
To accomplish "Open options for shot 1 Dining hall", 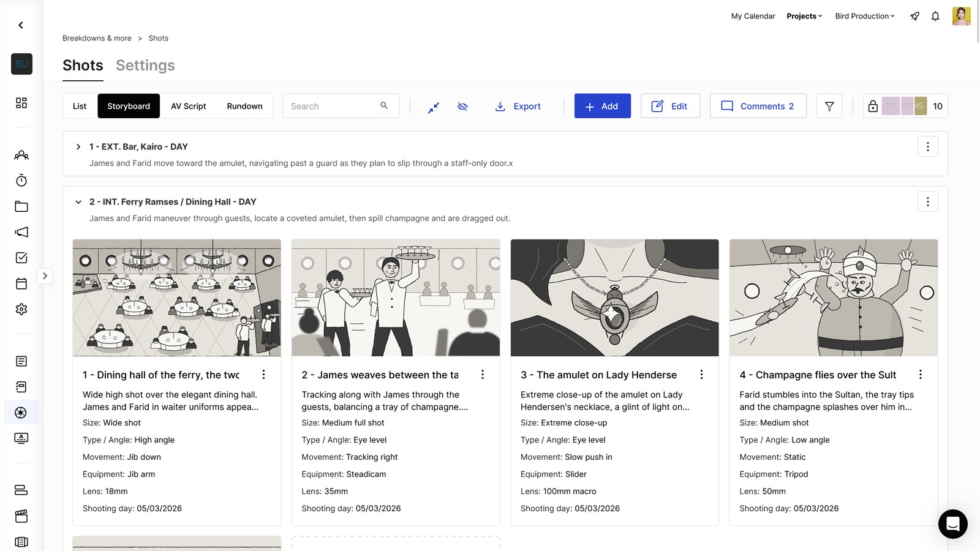I will click(x=263, y=375).
